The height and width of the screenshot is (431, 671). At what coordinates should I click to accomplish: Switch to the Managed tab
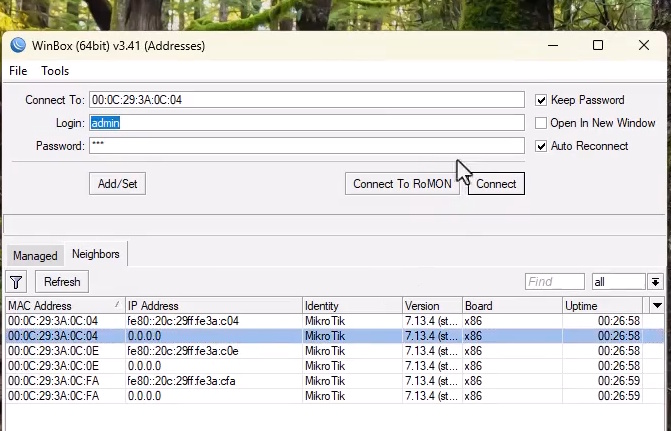click(35, 256)
